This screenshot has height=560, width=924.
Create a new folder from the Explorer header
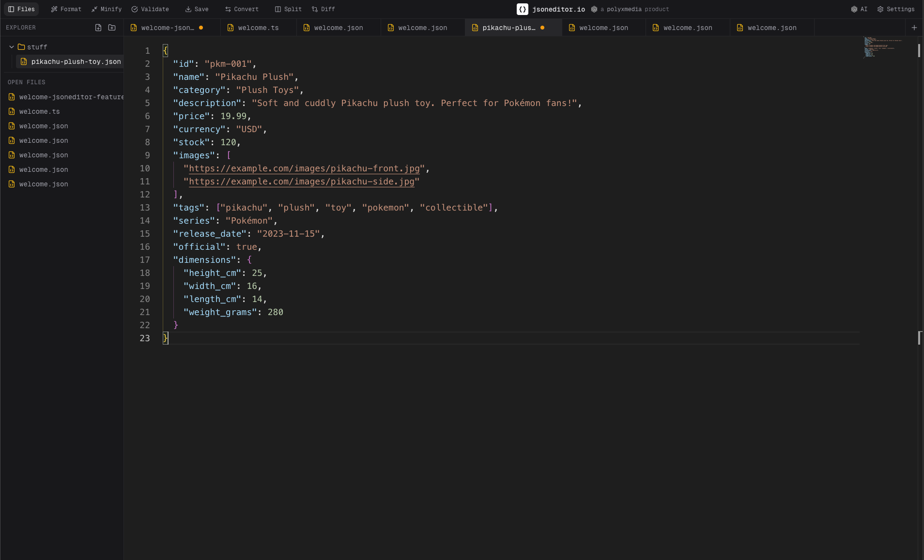pyautogui.click(x=112, y=28)
